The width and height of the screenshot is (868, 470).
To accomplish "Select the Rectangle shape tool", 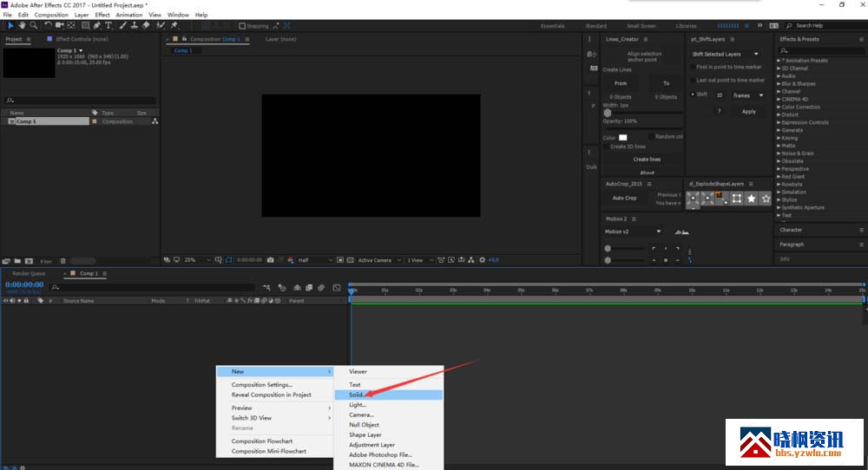I will (x=85, y=25).
